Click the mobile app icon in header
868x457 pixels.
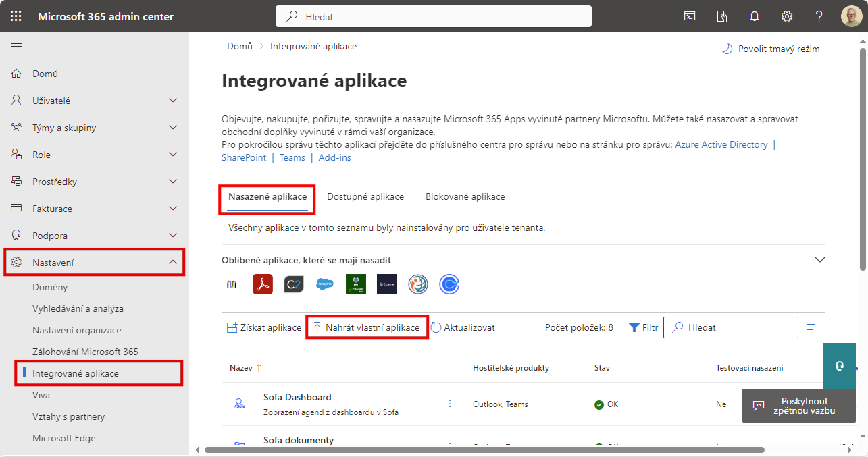point(722,16)
